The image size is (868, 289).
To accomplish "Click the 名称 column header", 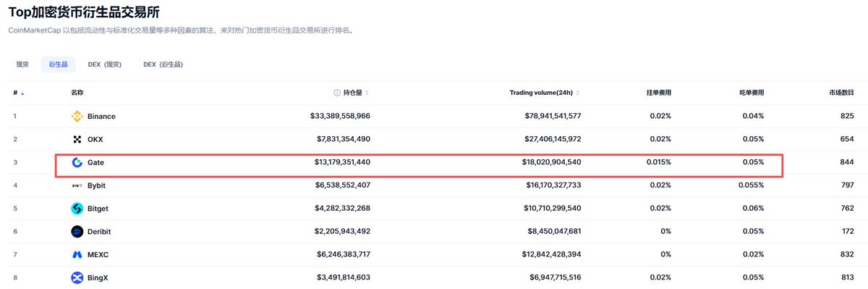I will (x=77, y=93).
